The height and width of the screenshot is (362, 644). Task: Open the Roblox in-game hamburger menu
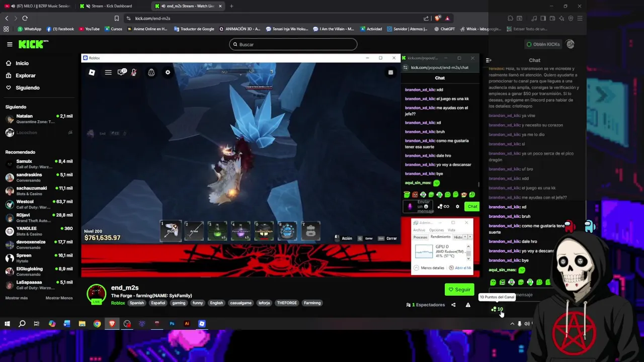(x=108, y=72)
